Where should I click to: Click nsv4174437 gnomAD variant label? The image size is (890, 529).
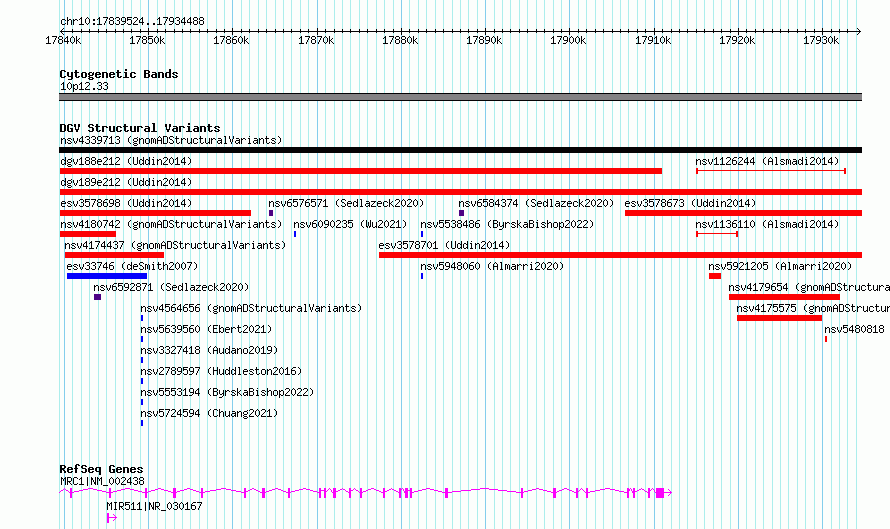tap(175, 245)
